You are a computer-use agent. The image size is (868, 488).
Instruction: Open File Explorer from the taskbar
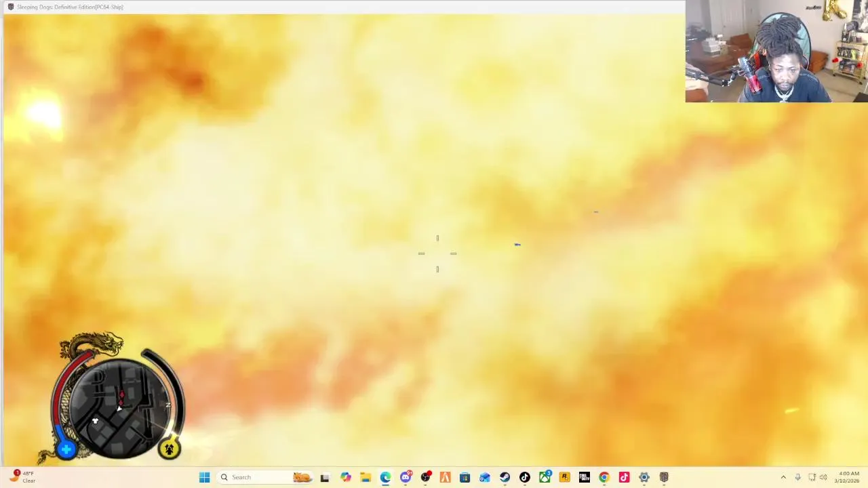[366, 477]
